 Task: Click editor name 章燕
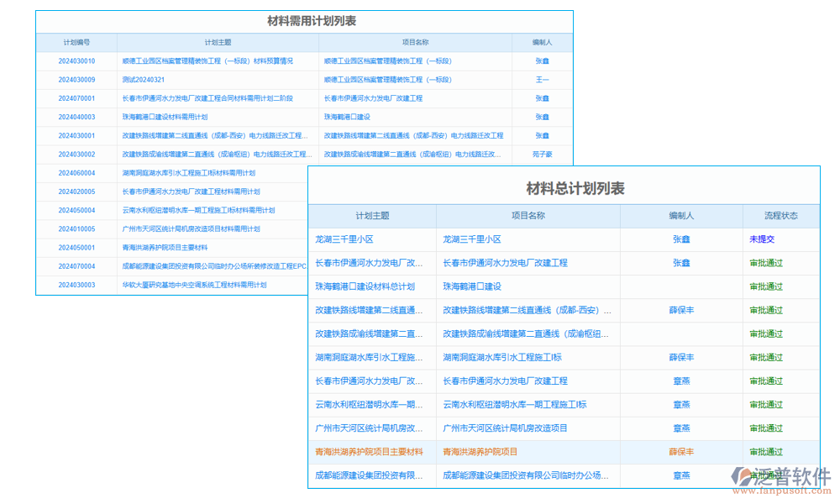pyautogui.click(x=680, y=381)
